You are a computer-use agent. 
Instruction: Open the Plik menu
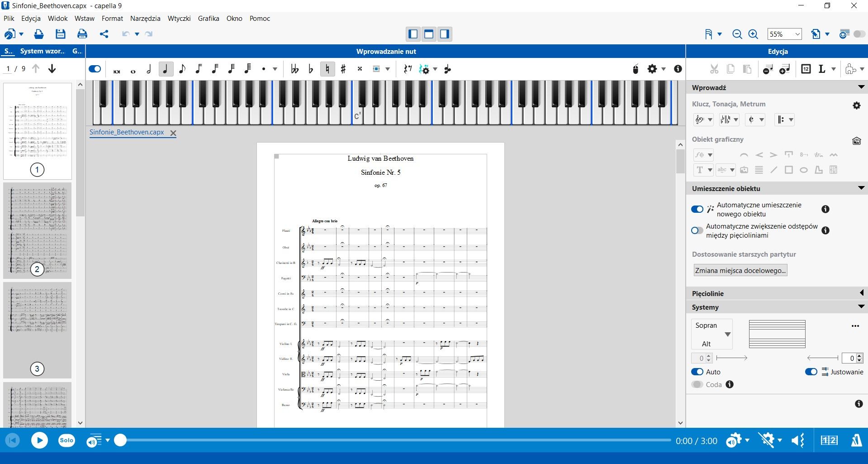coord(9,19)
